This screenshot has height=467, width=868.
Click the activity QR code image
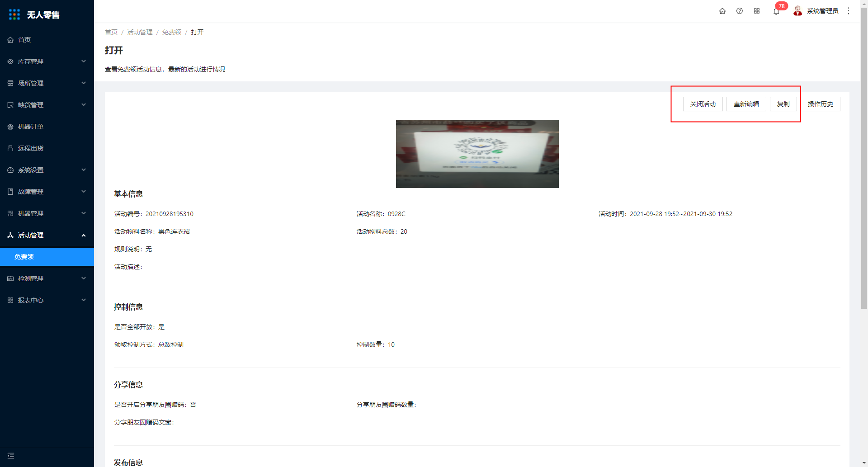477,154
